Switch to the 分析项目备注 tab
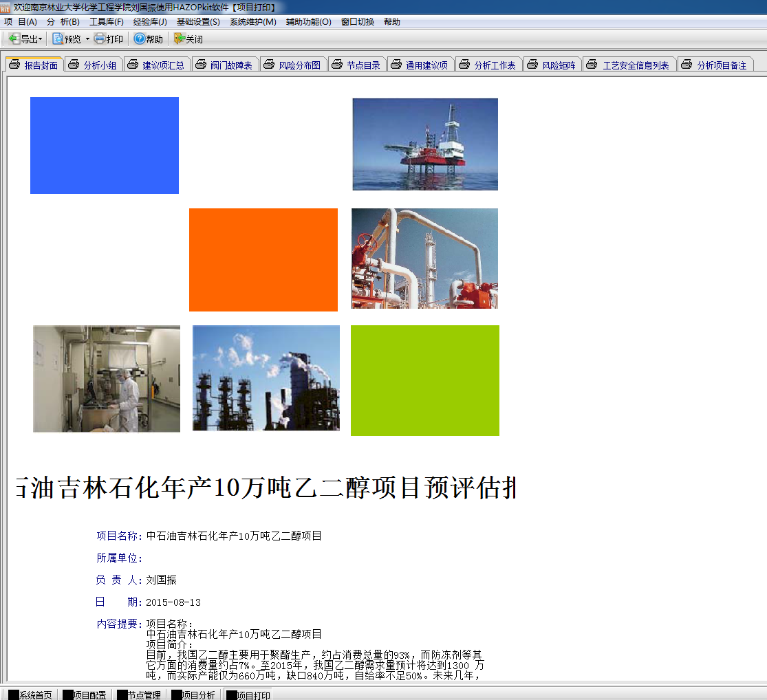 (x=715, y=65)
